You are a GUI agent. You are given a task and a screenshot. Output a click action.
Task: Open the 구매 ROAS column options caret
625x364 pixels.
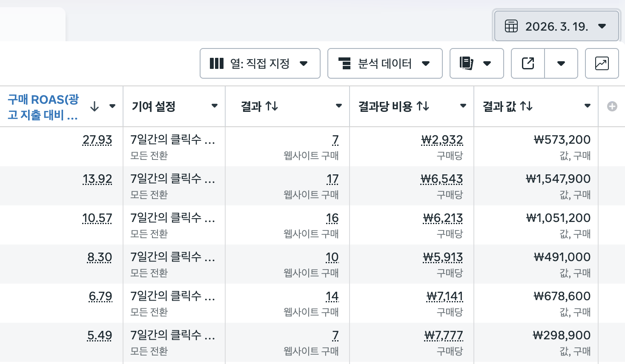(112, 106)
